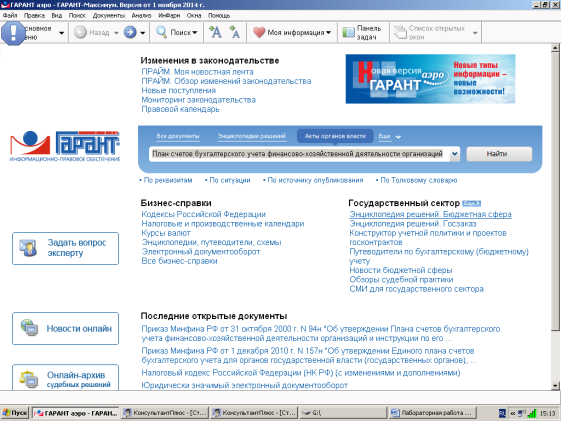Open Мониторинг законодательства link
Viewport: 561px width, 421px height.
199,100
